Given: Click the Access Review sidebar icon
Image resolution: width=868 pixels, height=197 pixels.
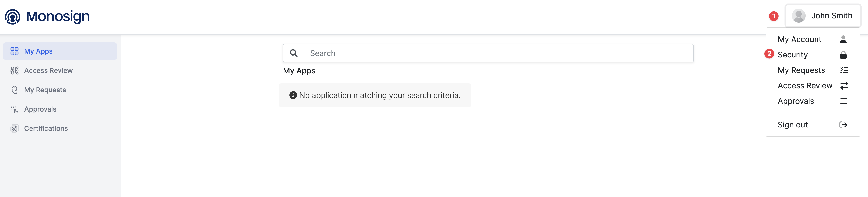Looking at the screenshot, I should coord(14,70).
